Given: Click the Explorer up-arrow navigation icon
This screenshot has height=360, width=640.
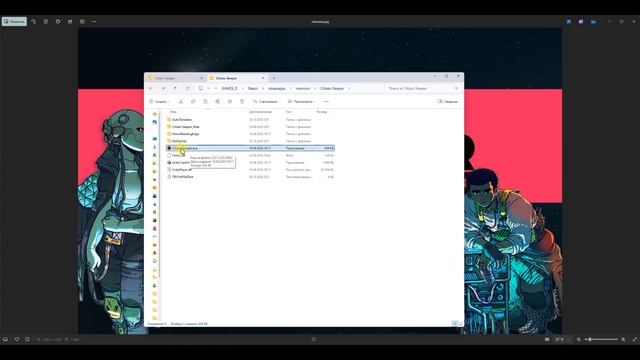Looking at the screenshot, I should click(x=175, y=88).
